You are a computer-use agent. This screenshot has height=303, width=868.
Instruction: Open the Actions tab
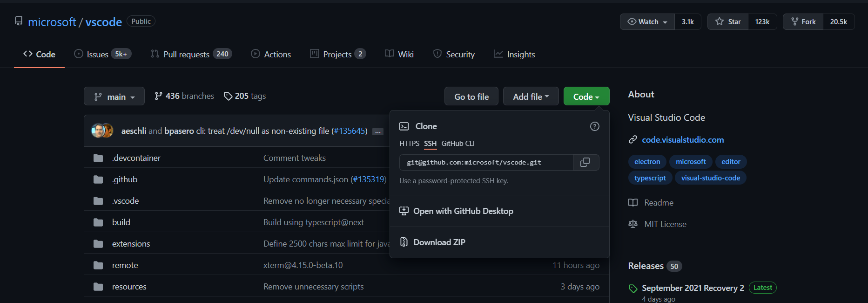[x=271, y=54]
